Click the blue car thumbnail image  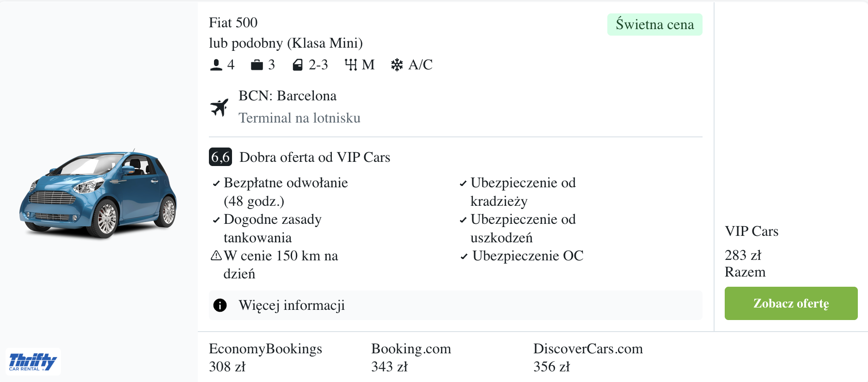click(98, 194)
